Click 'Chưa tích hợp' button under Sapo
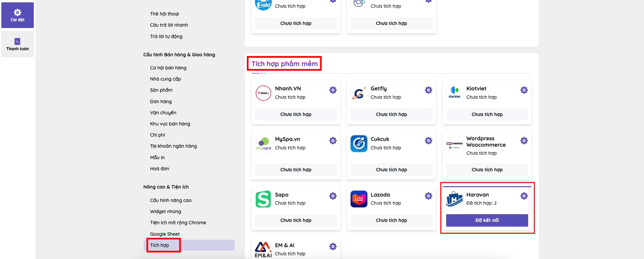The image size is (644, 259). tap(296, 220)
